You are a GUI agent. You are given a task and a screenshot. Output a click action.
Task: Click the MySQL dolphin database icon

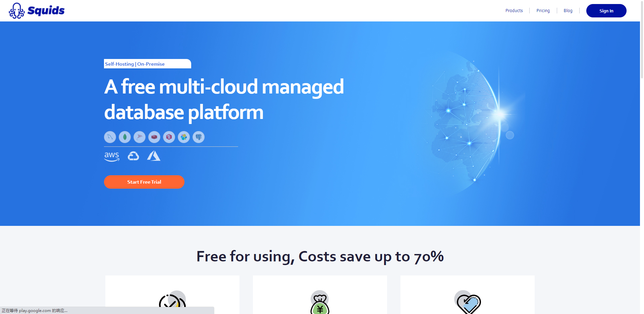click(x=110, y=137)
